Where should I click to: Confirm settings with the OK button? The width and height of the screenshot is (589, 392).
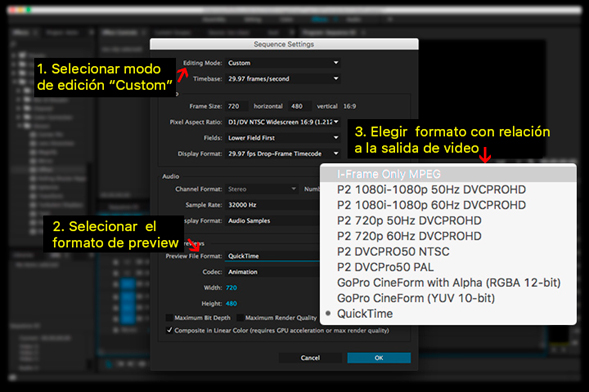pos(379,358)
